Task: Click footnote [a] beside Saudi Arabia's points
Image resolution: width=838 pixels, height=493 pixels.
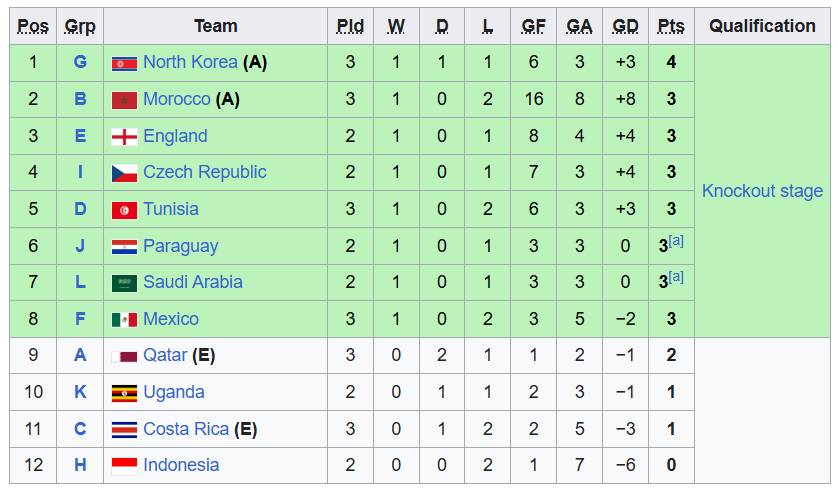Action: (x=676, y=277)
